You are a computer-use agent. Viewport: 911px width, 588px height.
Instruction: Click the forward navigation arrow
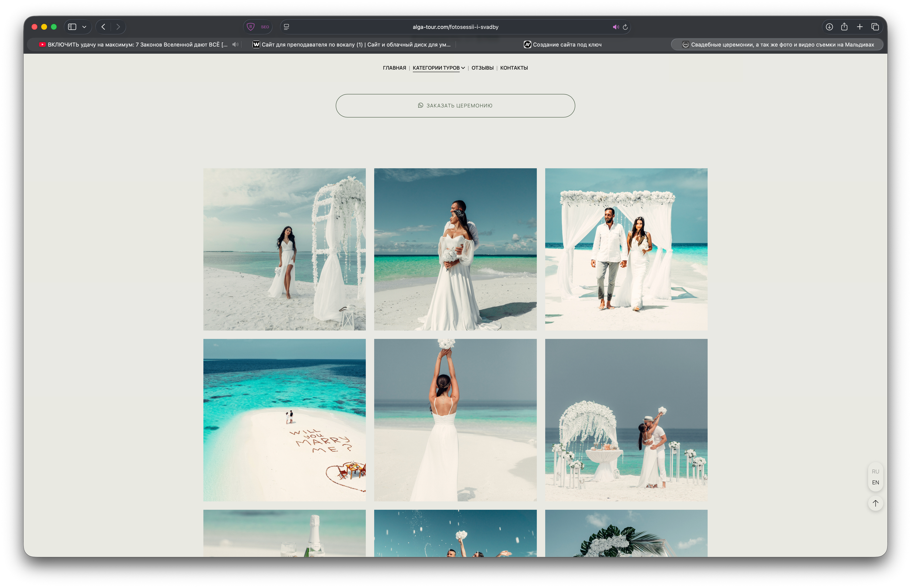click(x=118, y=27)
